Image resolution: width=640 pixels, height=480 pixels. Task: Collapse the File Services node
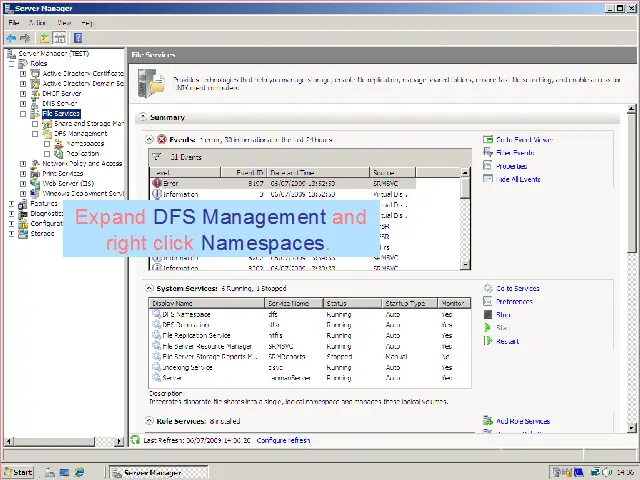point(23,113)
